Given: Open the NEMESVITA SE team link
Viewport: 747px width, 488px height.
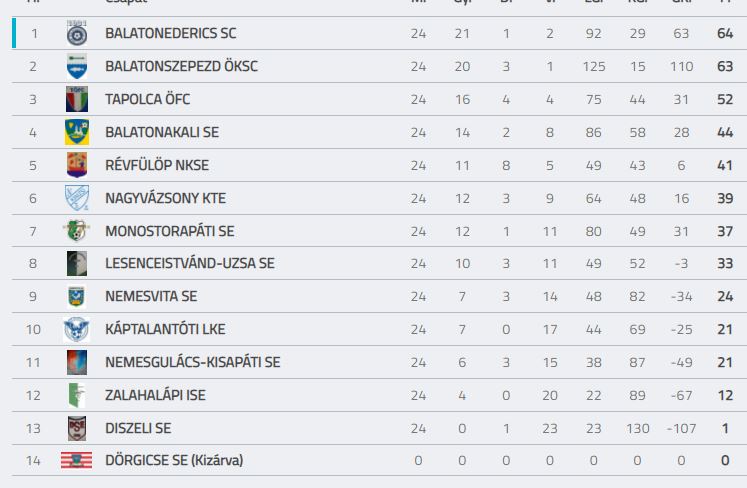Looking at the screenshot, I should point(151,296).
